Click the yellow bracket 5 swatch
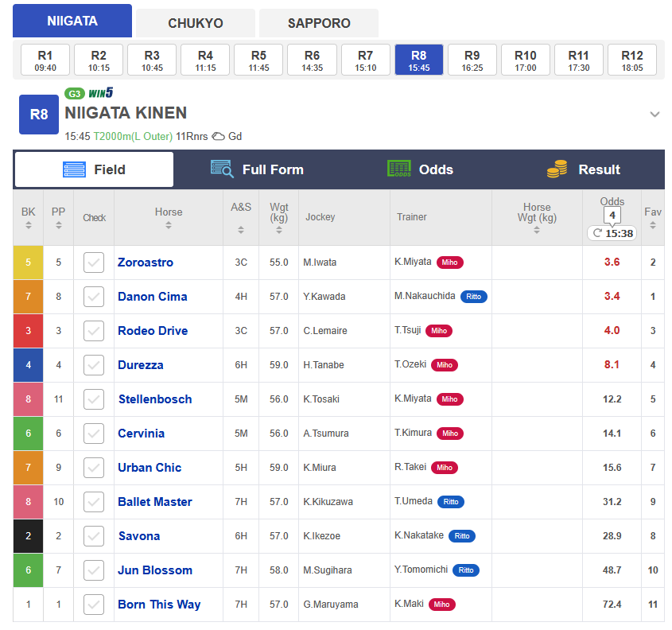The image size is (672, 630). (x=29, y=262)
